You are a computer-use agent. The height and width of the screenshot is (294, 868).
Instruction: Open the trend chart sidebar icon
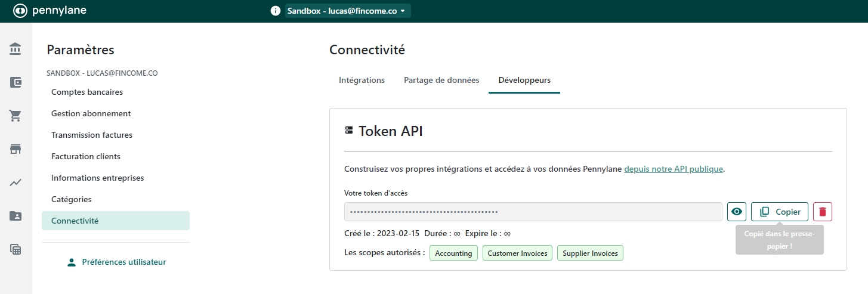point(16,182)
